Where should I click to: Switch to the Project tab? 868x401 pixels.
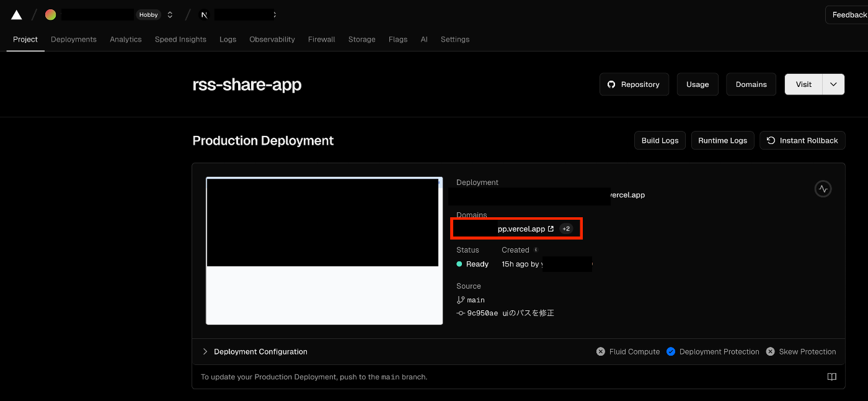25,39
